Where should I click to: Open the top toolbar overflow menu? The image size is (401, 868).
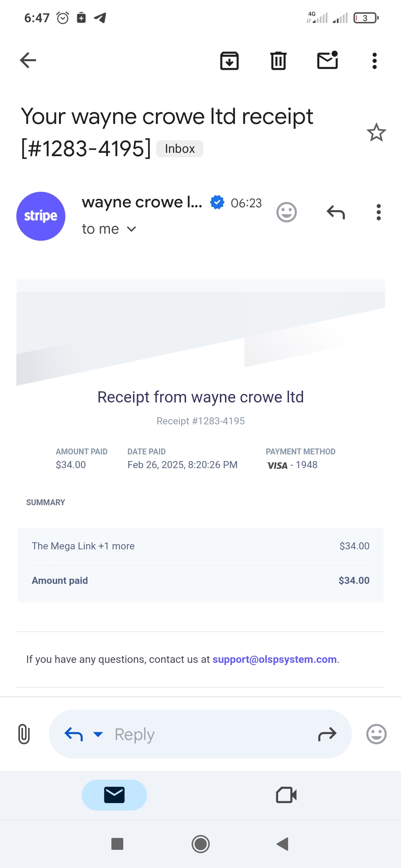tap(374, 61)
